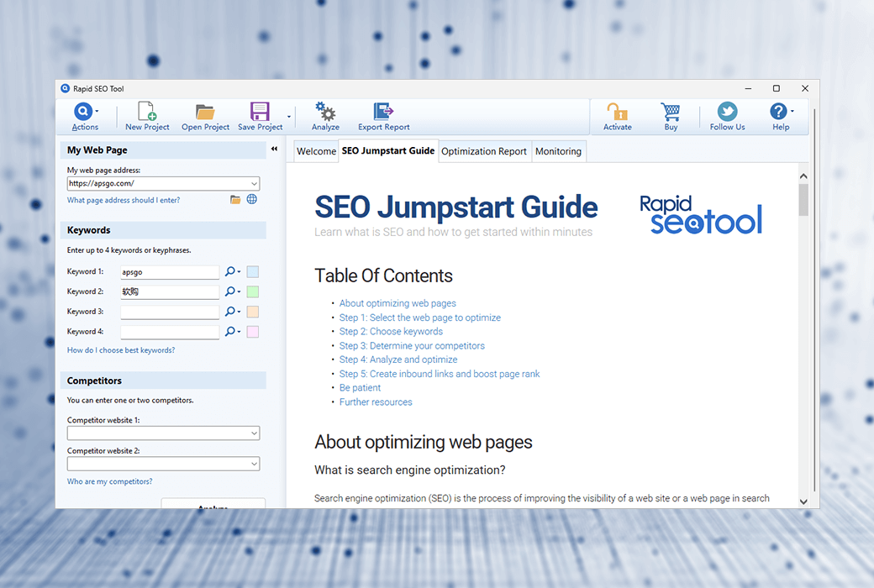
Task: Click browse folder icon under page address
Action: click(x=235, y=200)
